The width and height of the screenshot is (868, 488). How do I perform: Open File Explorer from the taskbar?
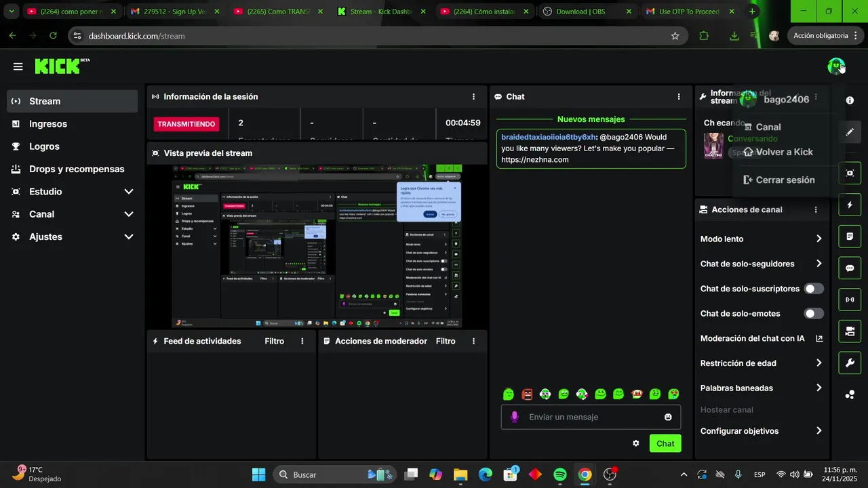tap(460, 474)
